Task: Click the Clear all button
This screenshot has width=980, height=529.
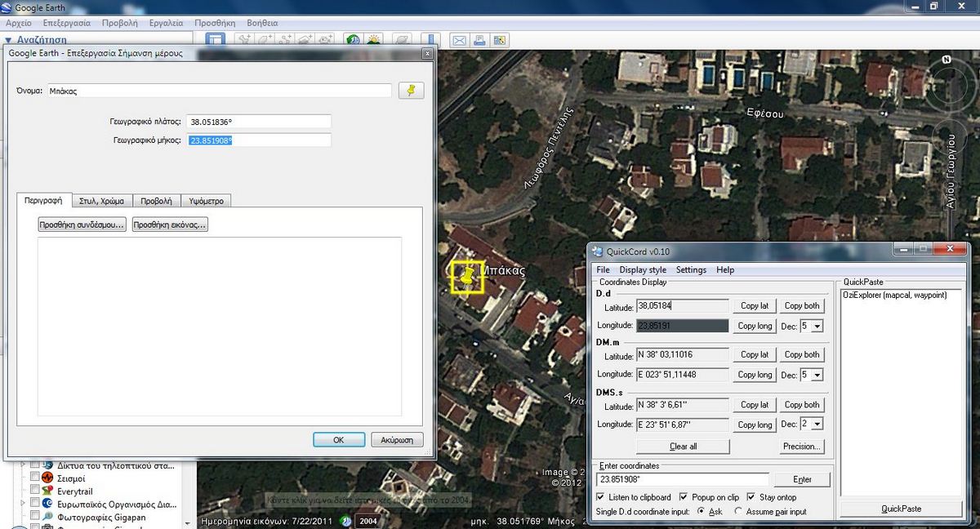Action: pos(683,447)
